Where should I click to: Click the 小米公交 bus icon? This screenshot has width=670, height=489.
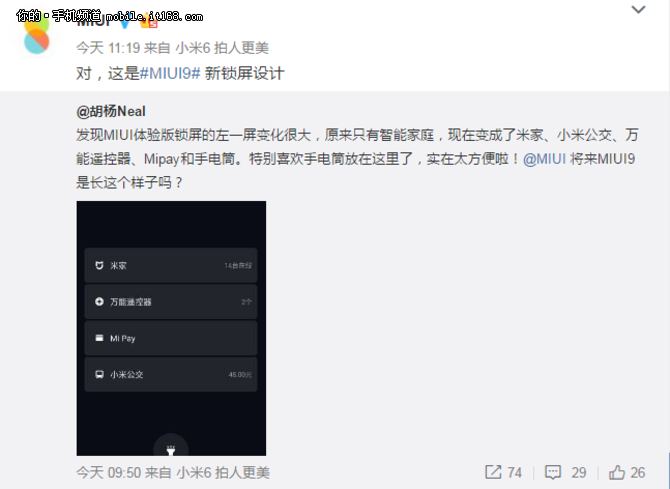click(x=99, y=374)
